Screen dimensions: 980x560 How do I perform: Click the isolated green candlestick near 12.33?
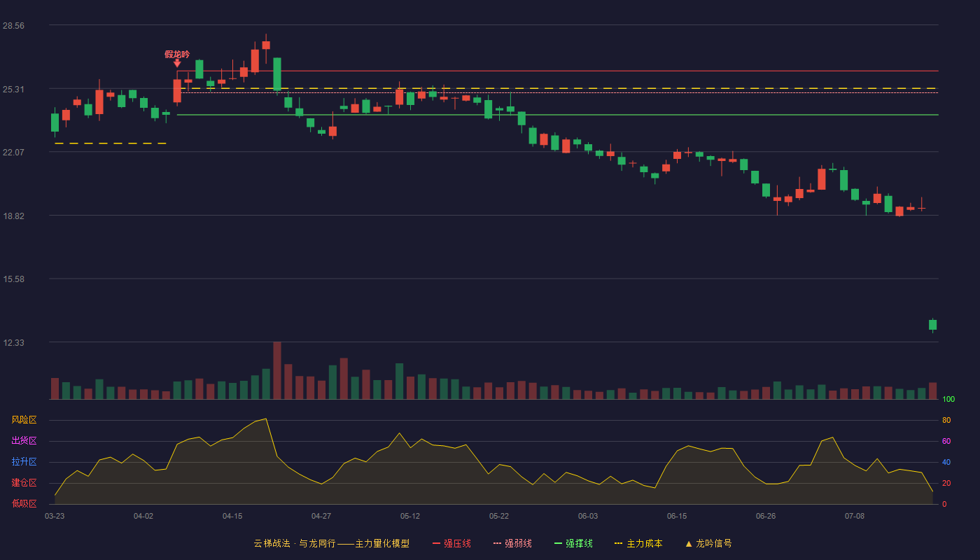(932, 325)
